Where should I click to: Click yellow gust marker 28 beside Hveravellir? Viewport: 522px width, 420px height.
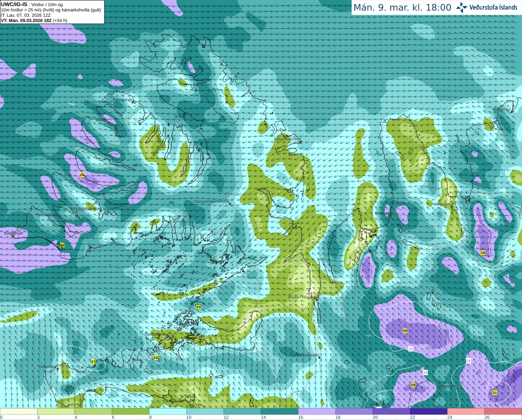413,385
